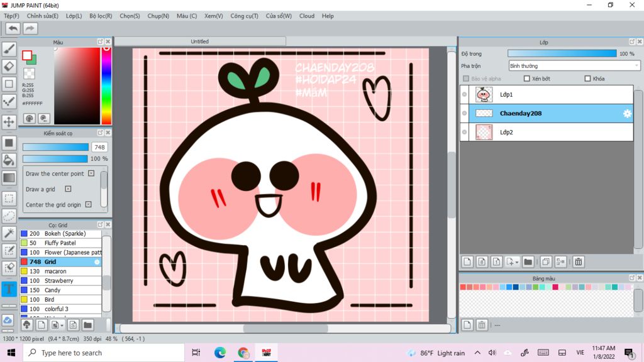
Task: Click the Undo arrow
Action: pos(13,28)
